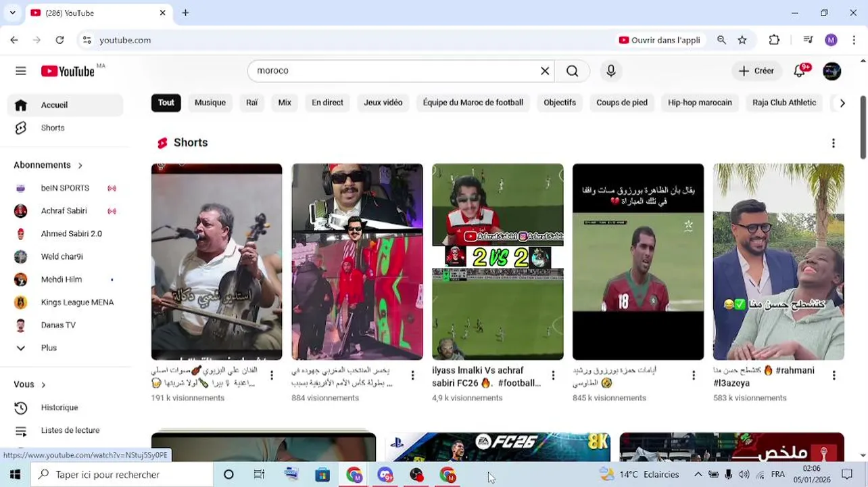The height and width of the screenshot is (487, 868).
Task: Select the Mix filter chip
Action: [285, 103]
